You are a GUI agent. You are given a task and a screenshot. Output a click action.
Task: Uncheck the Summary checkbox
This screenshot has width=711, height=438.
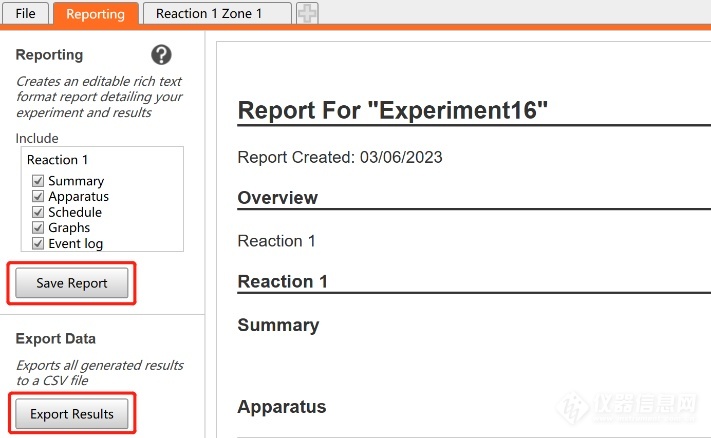pyautogui.click(x=38, y=181)
